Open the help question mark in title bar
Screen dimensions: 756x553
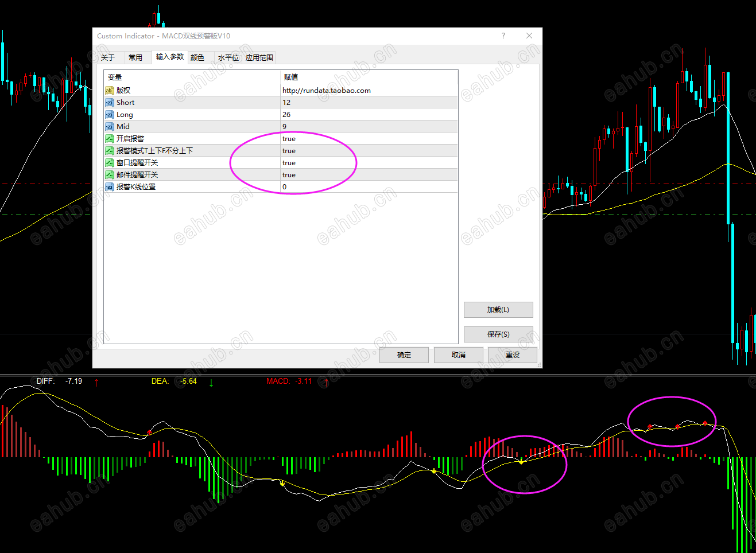[x=503, y=36]
